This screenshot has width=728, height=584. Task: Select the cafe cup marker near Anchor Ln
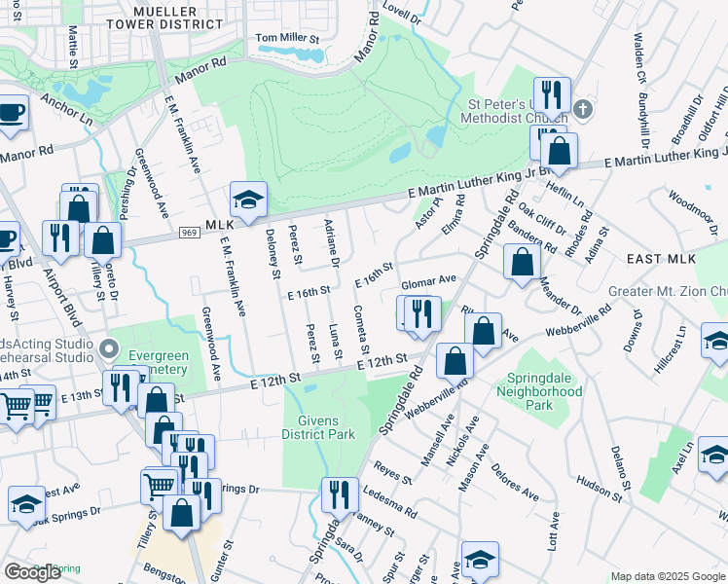pos(12,114)
